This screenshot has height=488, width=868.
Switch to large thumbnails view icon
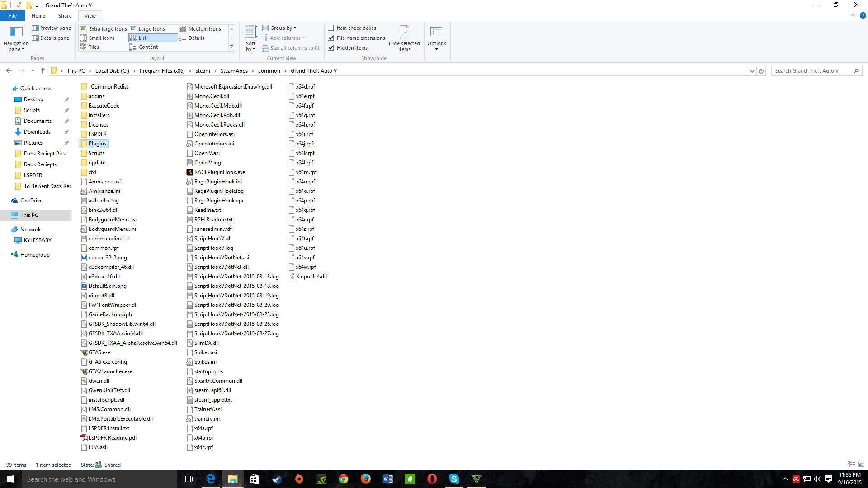861,465
